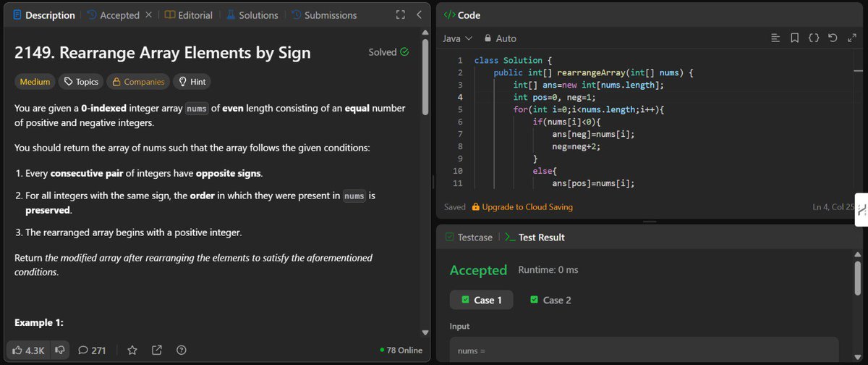868x365 pixels.
Task: Click code line 'ans[pos]=nums[i];'
Action: [593, 183]
